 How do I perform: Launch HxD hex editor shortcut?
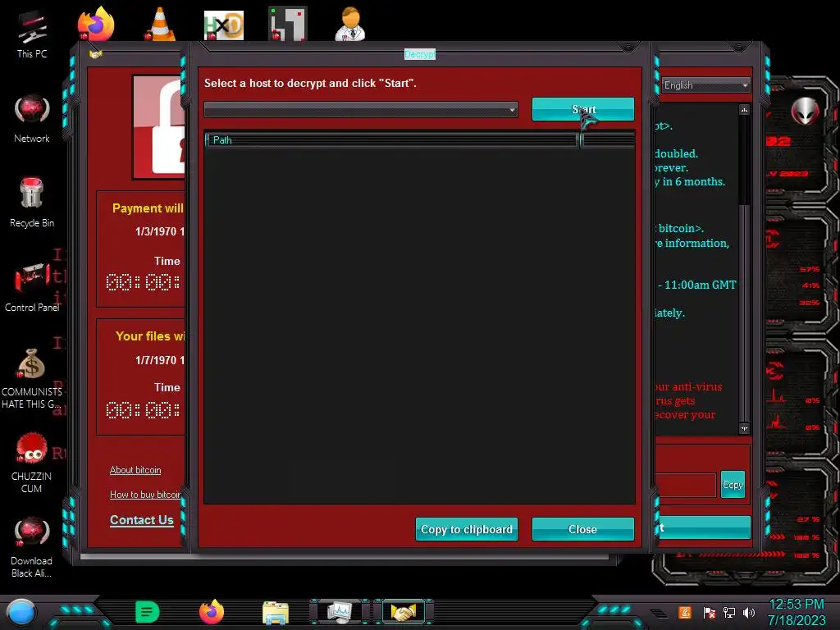pos(224,25)
